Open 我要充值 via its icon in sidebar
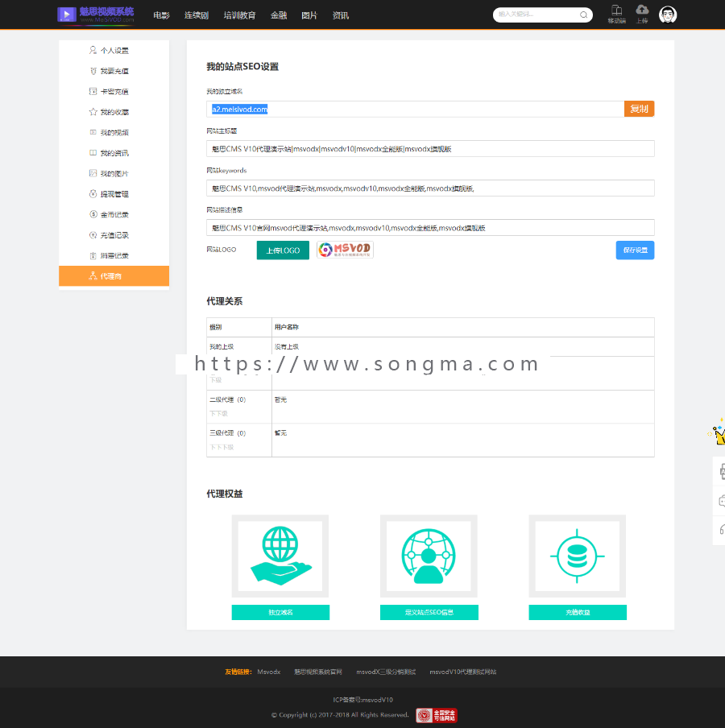 [93, 71]
